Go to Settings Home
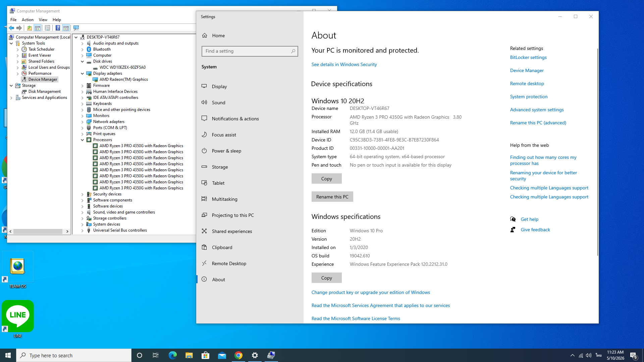 click(250, 36)
